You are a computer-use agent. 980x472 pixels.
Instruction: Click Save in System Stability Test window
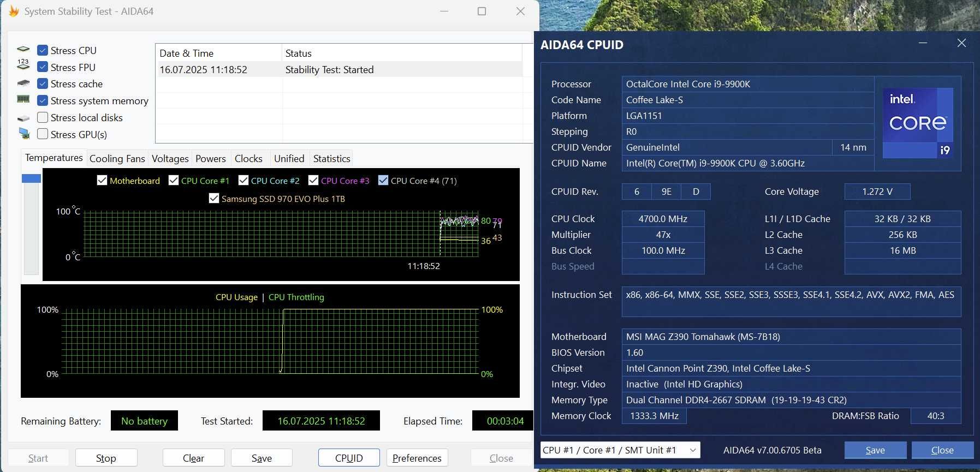pyautogui.click(x=262, y=458)
